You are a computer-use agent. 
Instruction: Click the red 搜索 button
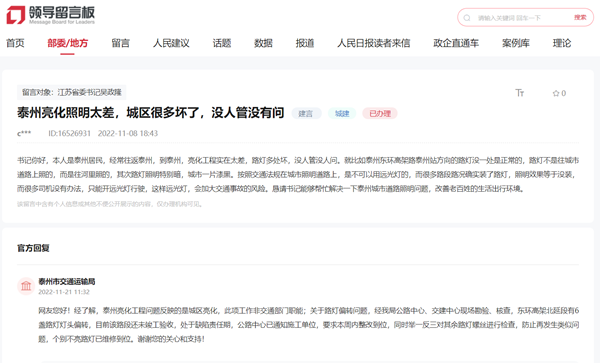(x=580, y=17)
